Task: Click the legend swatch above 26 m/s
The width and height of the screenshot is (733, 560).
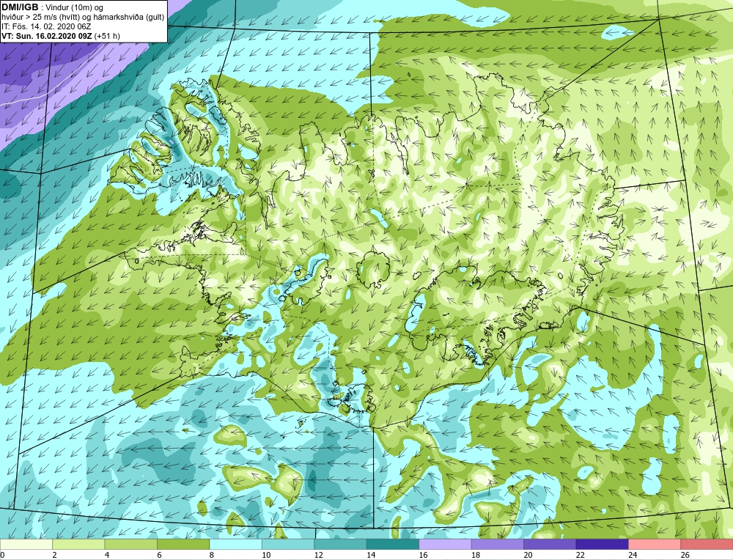Action: click(x=707, y=544)
